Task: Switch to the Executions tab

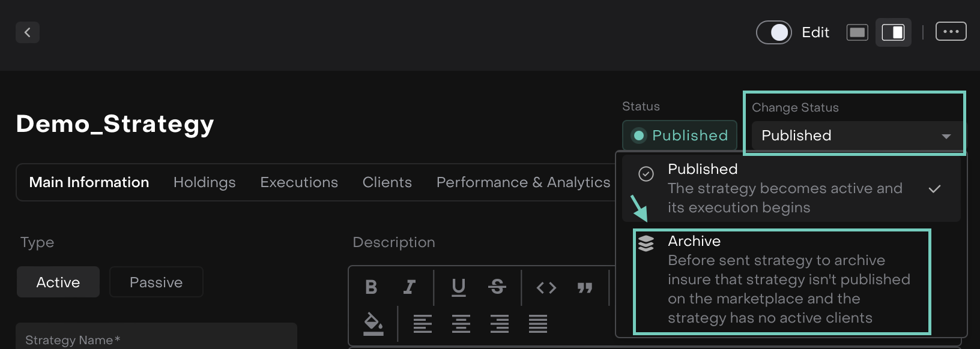Action: pos(298,182)
